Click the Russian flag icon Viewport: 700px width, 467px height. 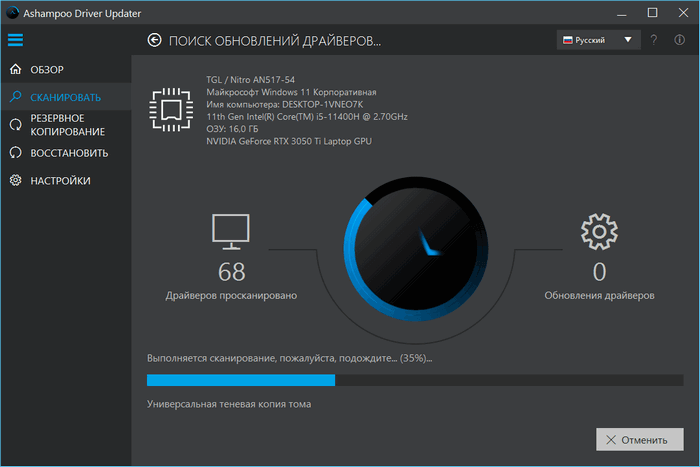point(567,40)
